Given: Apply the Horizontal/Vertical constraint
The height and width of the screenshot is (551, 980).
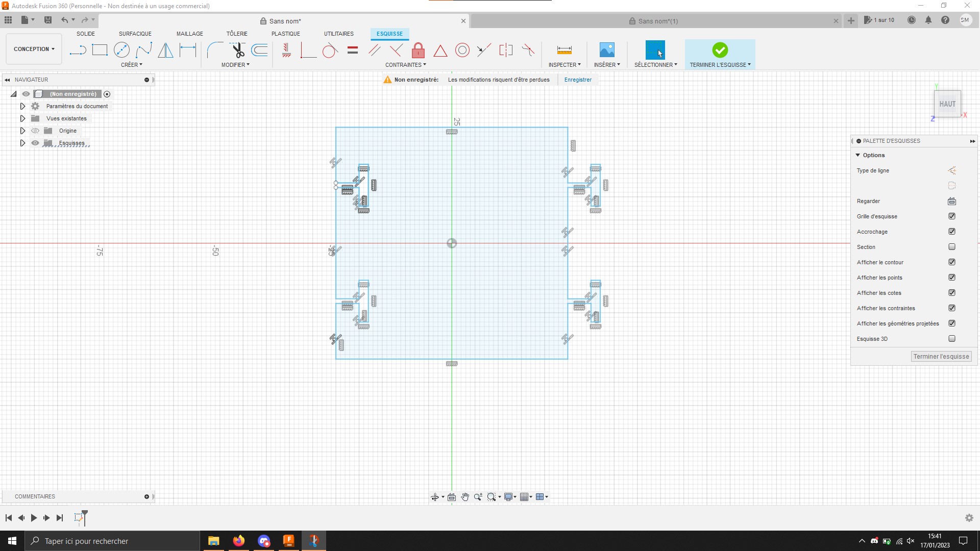Looking at the screenshot, I should [x=286, y=50].
